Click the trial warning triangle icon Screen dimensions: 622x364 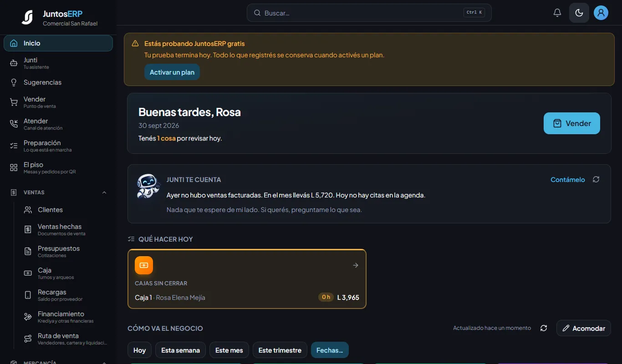[135, 44]
